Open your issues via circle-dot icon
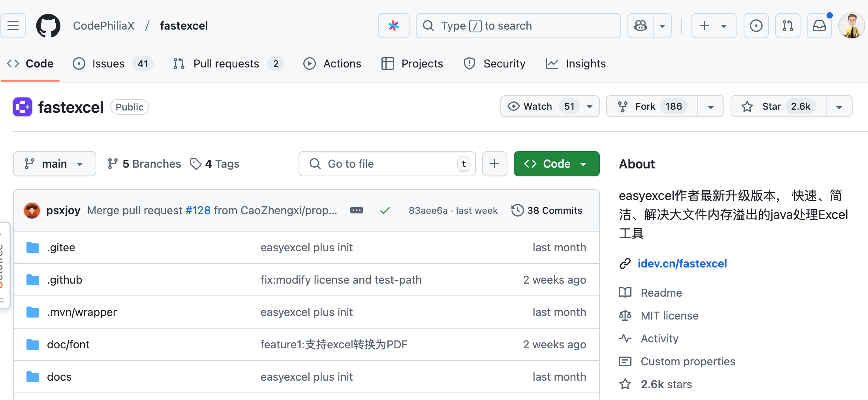 756,26
